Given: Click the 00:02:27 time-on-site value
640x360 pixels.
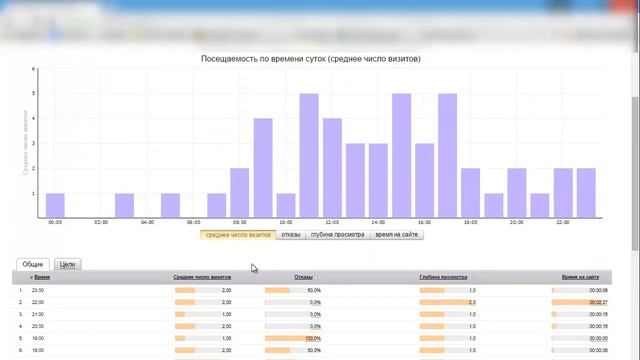Looking at the screenshot, I should tap(598, 302).
